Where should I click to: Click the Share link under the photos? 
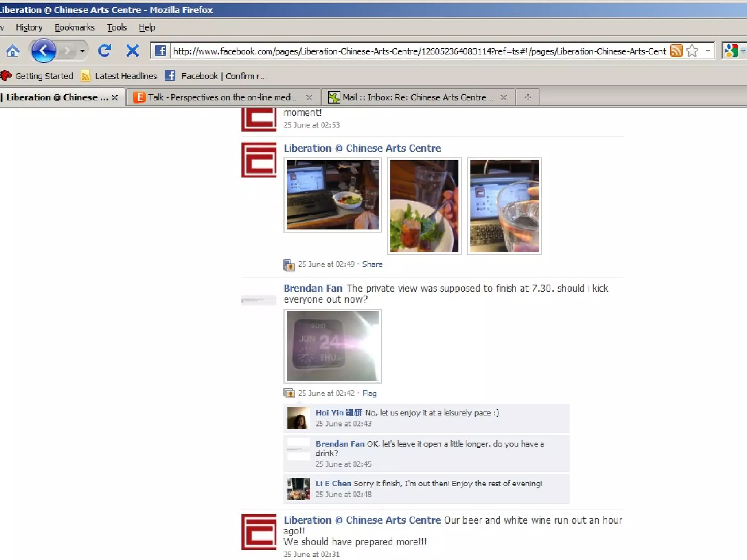372,264
